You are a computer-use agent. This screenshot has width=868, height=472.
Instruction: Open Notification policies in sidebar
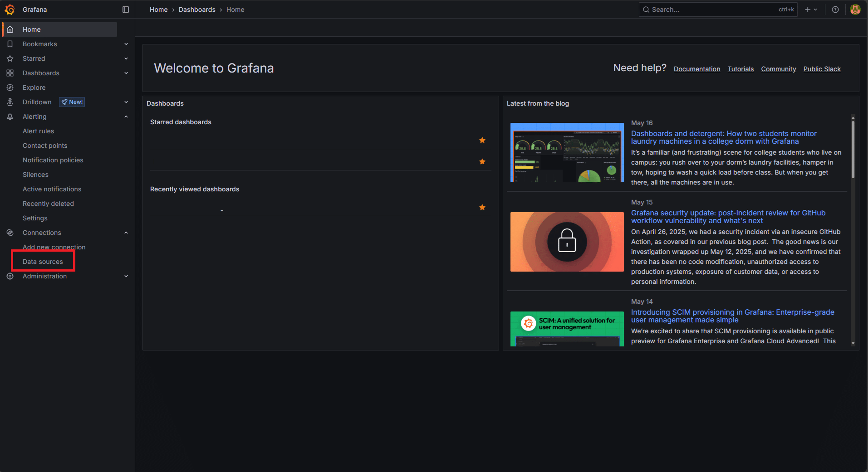pos(53,160)
